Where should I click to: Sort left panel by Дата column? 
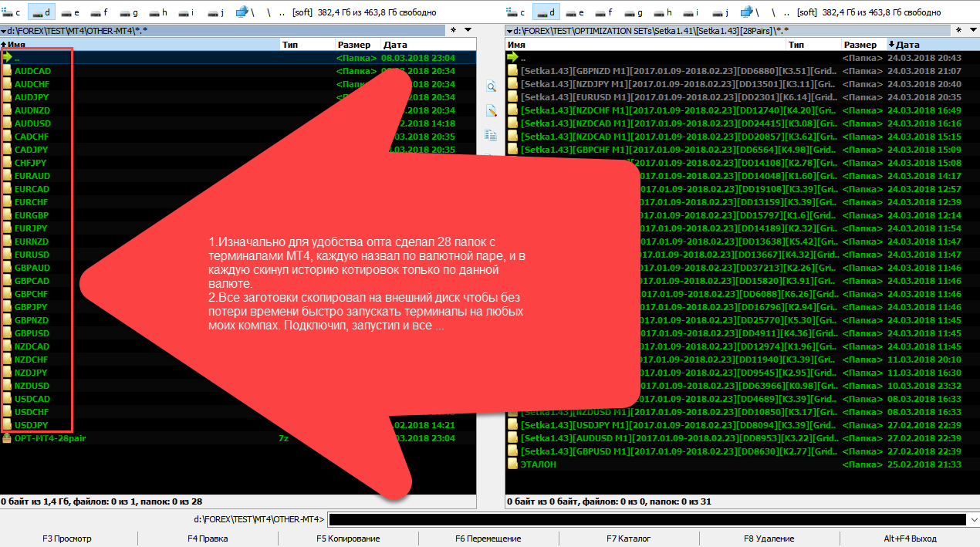pyautogui.click(x=429, y=45)
